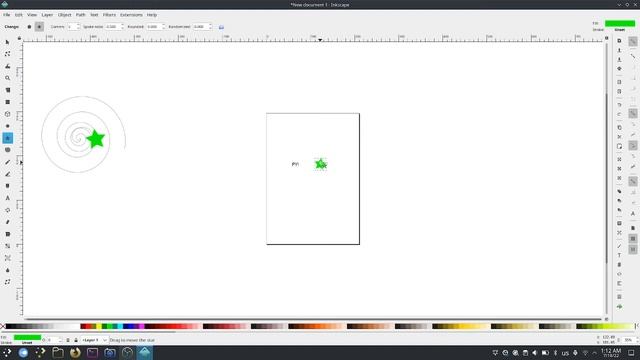Viewport: 640px width, 360px height.
Task: Toggle guide lock at ruler corner
Action: point(19,38)
